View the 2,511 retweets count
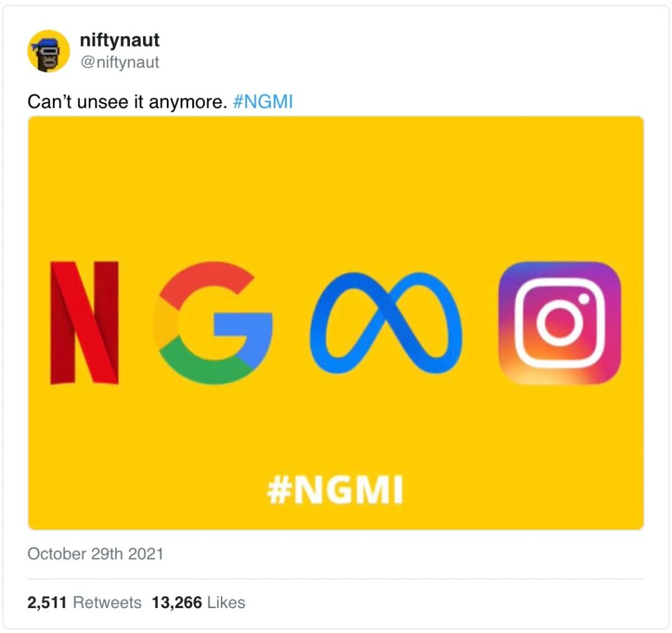 (47, 603)
